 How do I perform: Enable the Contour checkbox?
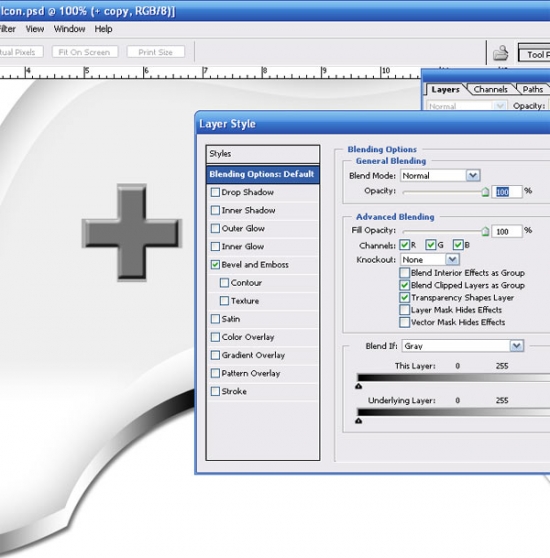(x=224, y=283)
